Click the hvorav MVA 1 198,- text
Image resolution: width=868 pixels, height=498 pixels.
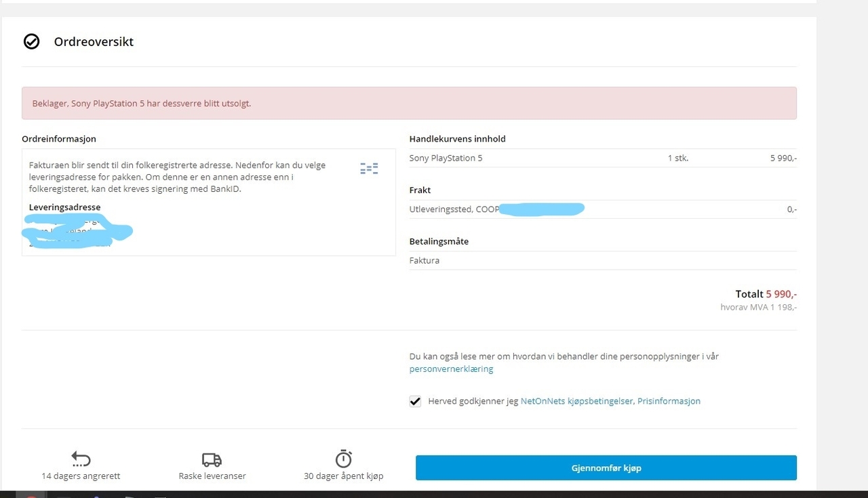[758, 307]
